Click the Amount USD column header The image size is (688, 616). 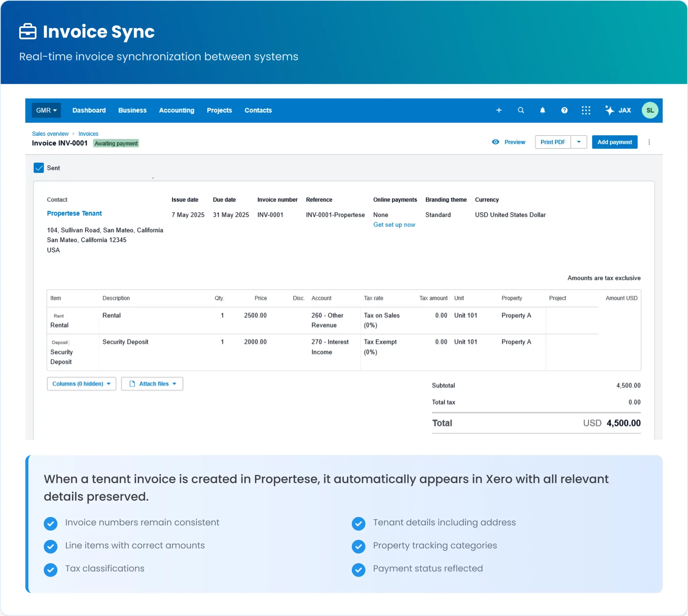[x=621, y=298]
